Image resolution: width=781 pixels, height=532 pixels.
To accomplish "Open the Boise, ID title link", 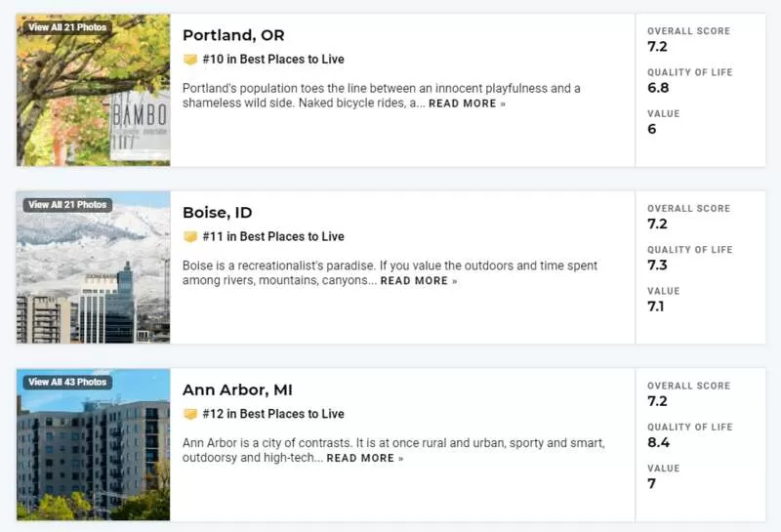I will click(218, 213).
